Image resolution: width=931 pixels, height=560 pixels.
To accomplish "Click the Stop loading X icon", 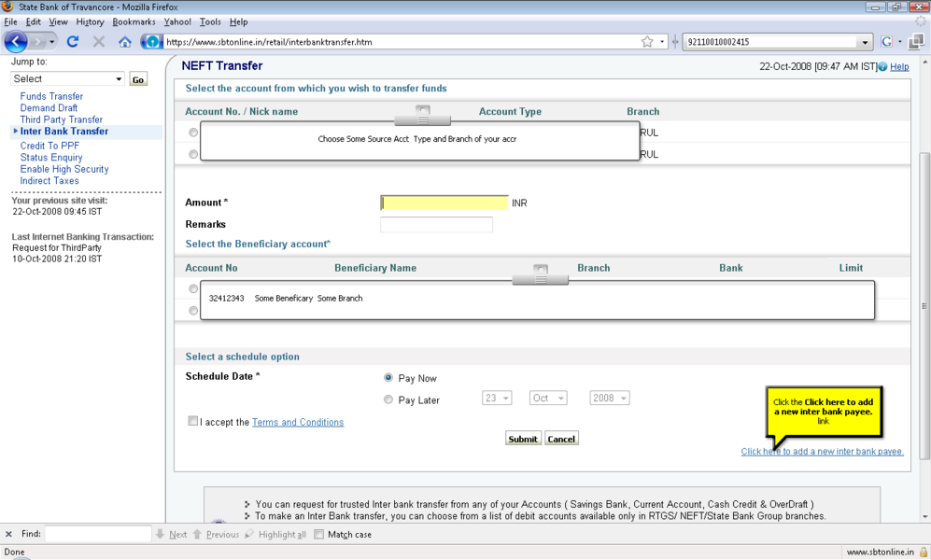I will (x=99, y=42).
